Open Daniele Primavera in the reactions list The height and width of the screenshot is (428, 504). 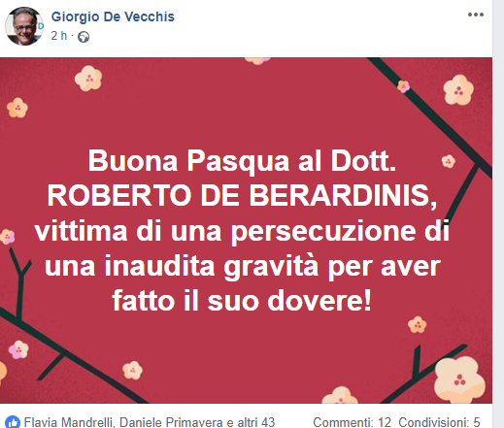[x=171, y=422]
